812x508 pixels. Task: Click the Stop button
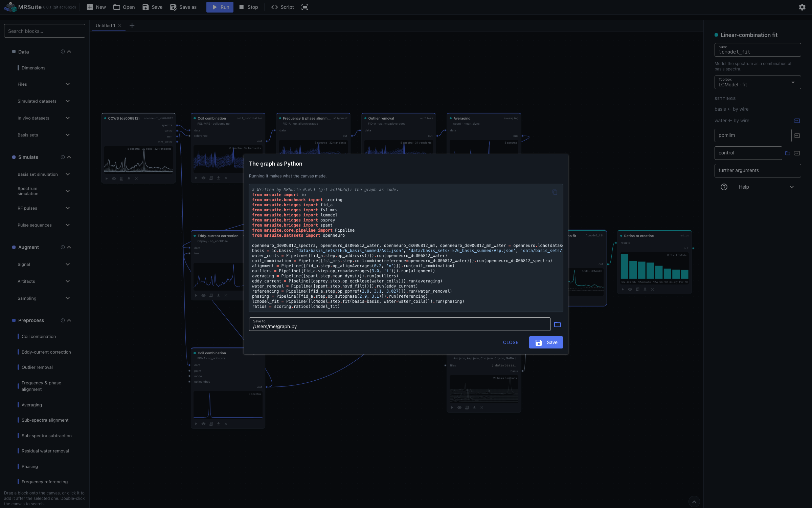click(x=249, y=7)
